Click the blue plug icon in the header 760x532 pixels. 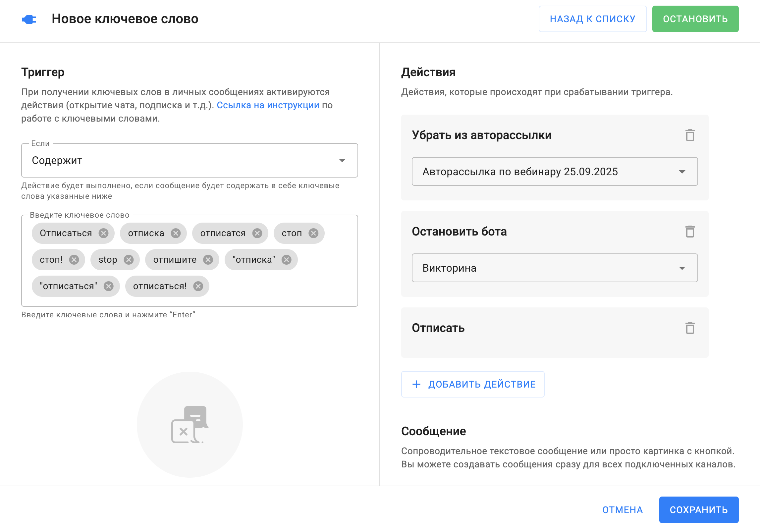pyautogui.click(x=29, y=19)
